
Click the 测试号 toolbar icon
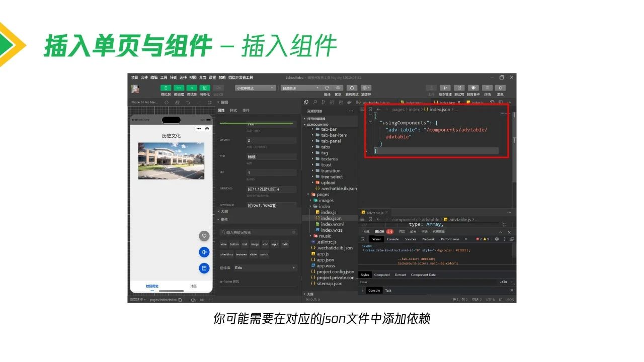click(x=459, y=88)
